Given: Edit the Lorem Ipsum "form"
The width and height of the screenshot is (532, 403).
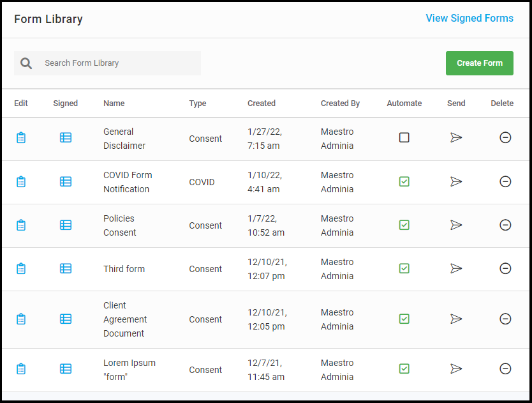Looking at the screenshot, I should coord(21,369).
